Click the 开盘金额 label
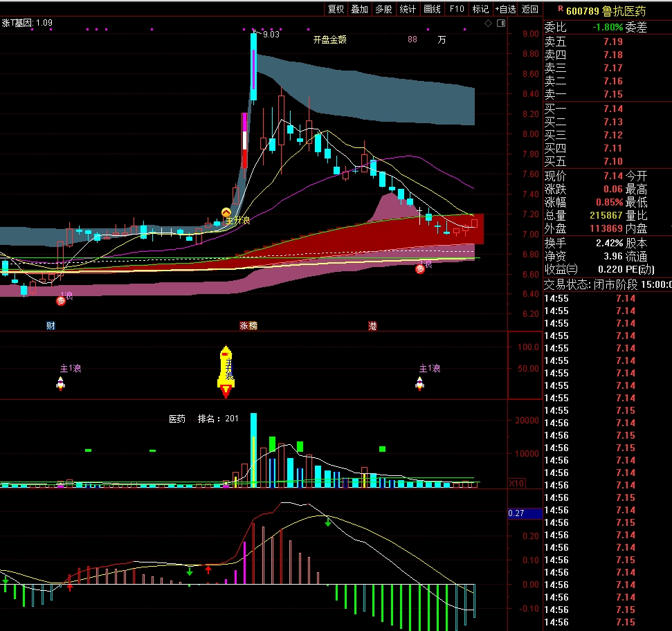 329,40
